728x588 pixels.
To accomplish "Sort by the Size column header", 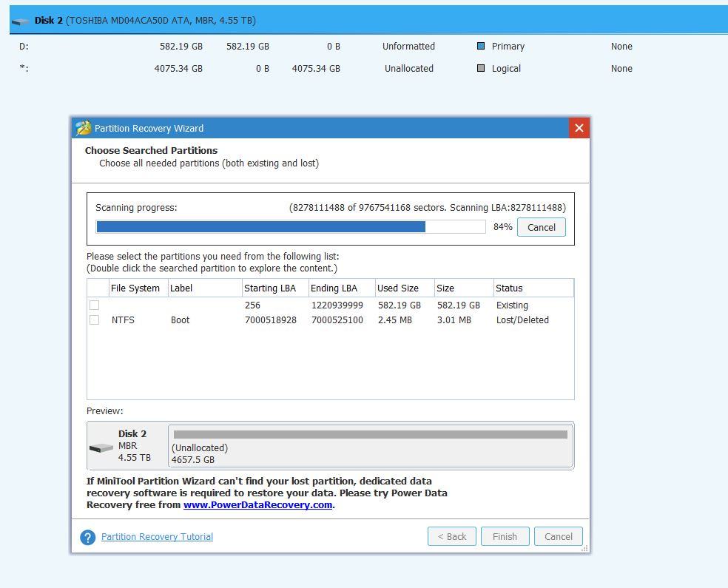I will (x=464, y=288).
